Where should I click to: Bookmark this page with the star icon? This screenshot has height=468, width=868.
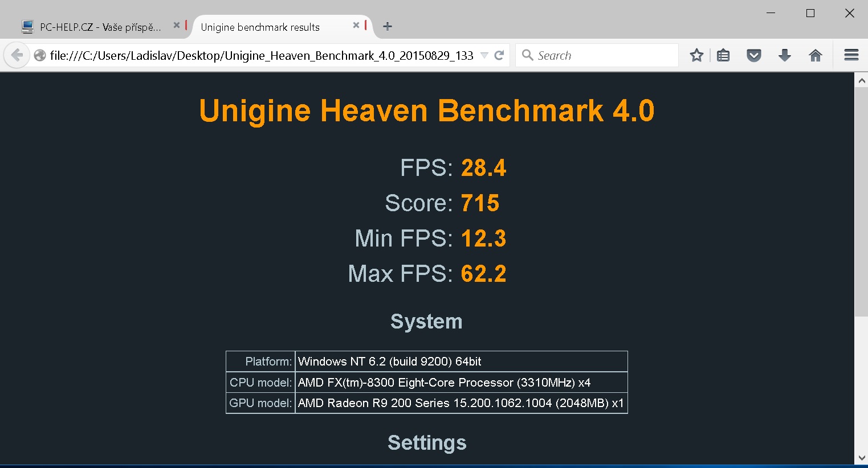pyautogui.click(x=696, y=55)
